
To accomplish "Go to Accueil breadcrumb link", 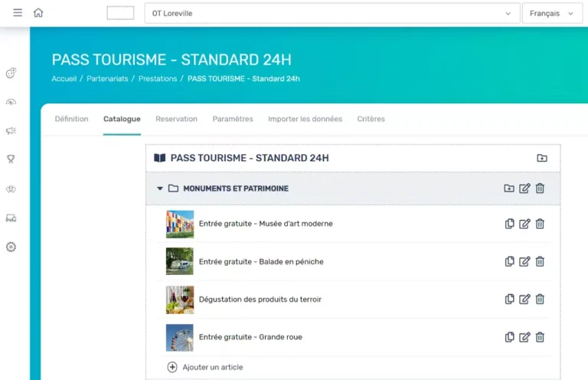I will point(64,79).
